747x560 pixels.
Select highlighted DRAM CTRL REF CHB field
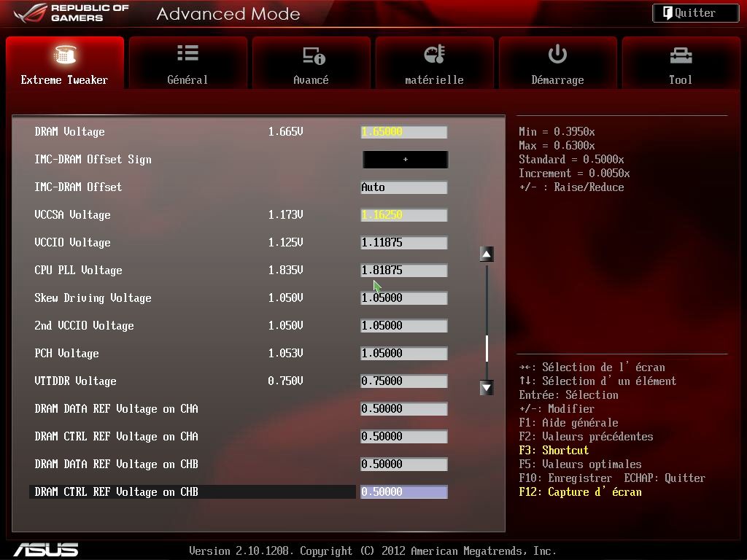click(x=404, y=491)
